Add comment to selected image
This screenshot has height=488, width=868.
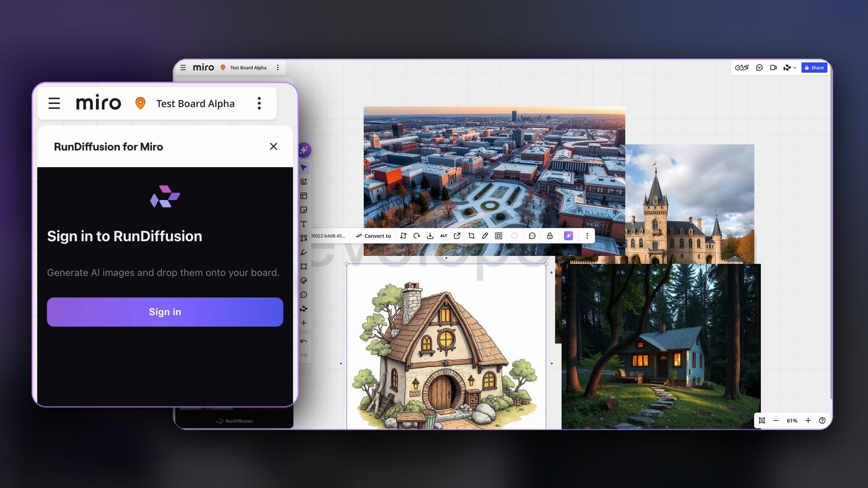coord(532,236)
